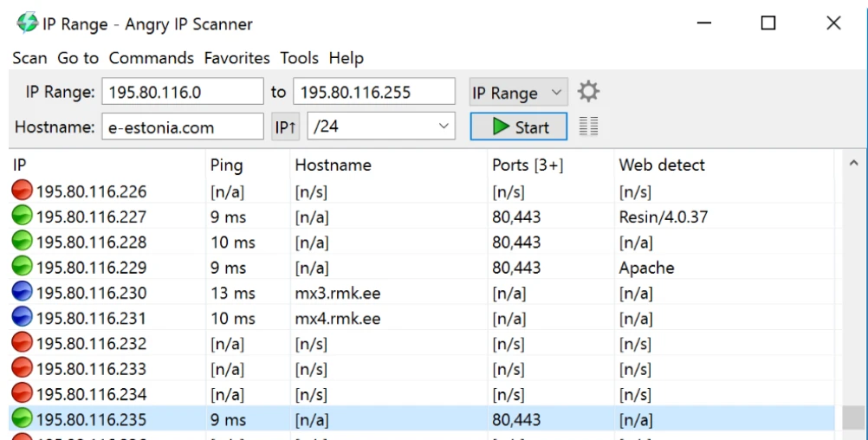The height and width of the screenshot is (440, 868).
Task: Click red status dot for 195.80.116.234
Action: [x=23, y=393]
